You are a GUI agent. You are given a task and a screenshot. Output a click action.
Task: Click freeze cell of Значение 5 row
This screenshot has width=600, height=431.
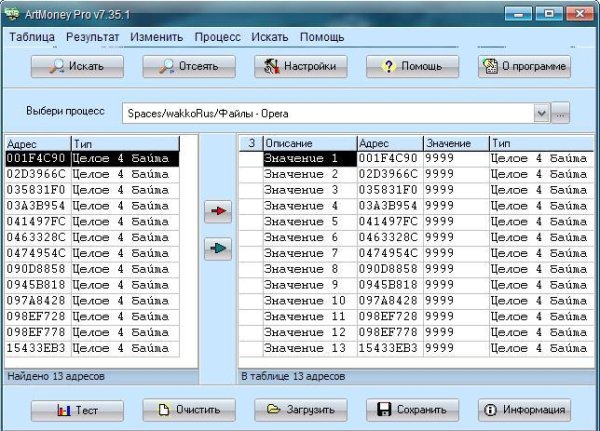point(251,222)
